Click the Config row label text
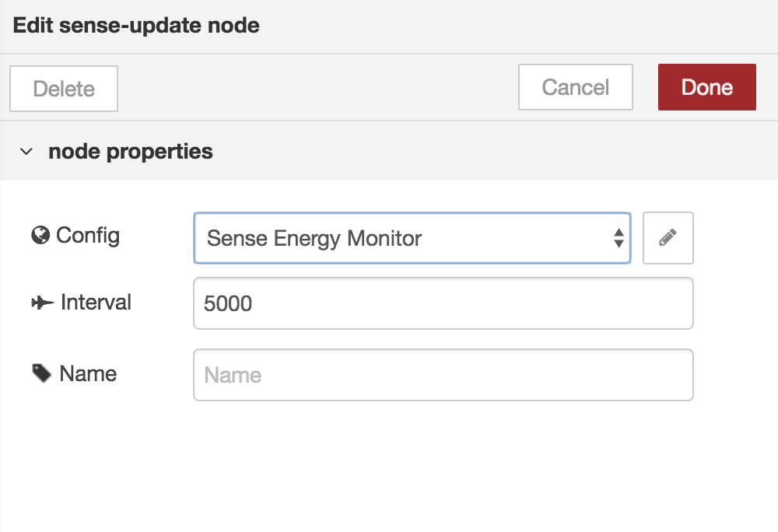778x532 pixels. click(86, 235)
